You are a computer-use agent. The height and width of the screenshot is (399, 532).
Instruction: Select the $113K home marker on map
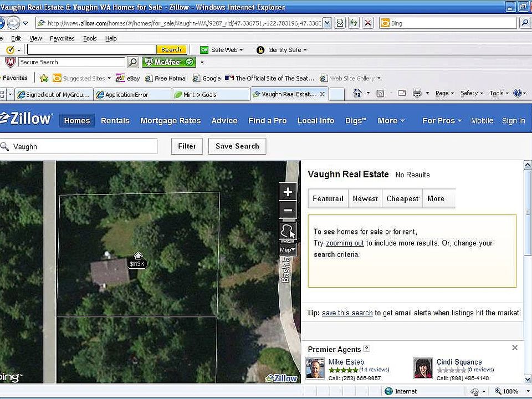[x=137, y=260]
